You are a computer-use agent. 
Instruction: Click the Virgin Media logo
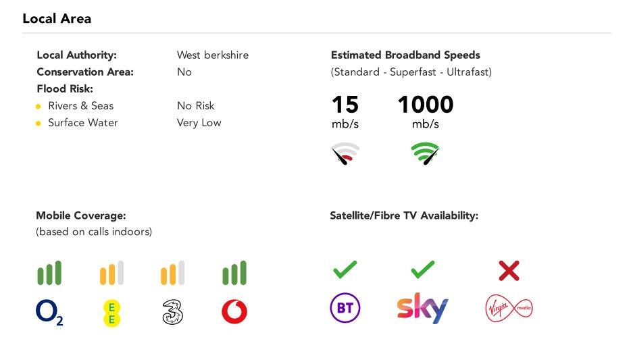(509, 309)
